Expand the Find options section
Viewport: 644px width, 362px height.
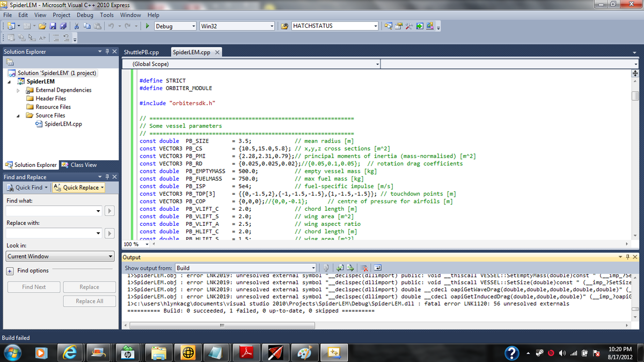[x=11, y=271]
